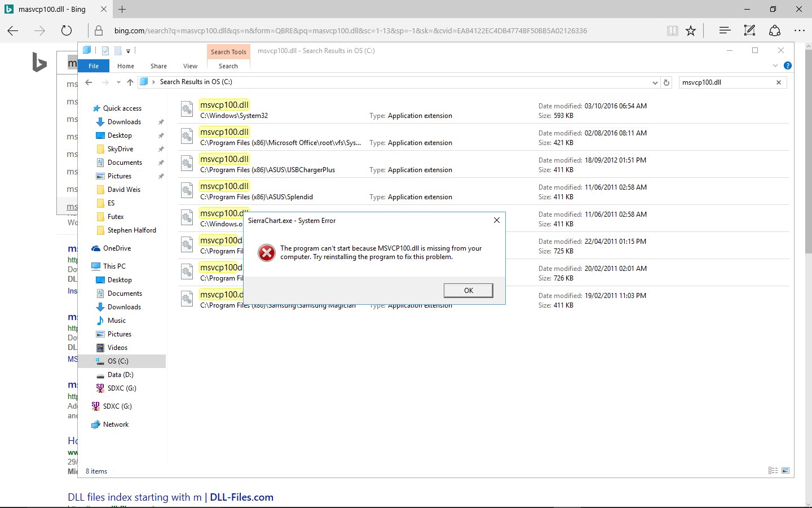The width and height of the screenshot is (812, 508).
Task: Open File Explorer help
Action: (x=788, y=65)
